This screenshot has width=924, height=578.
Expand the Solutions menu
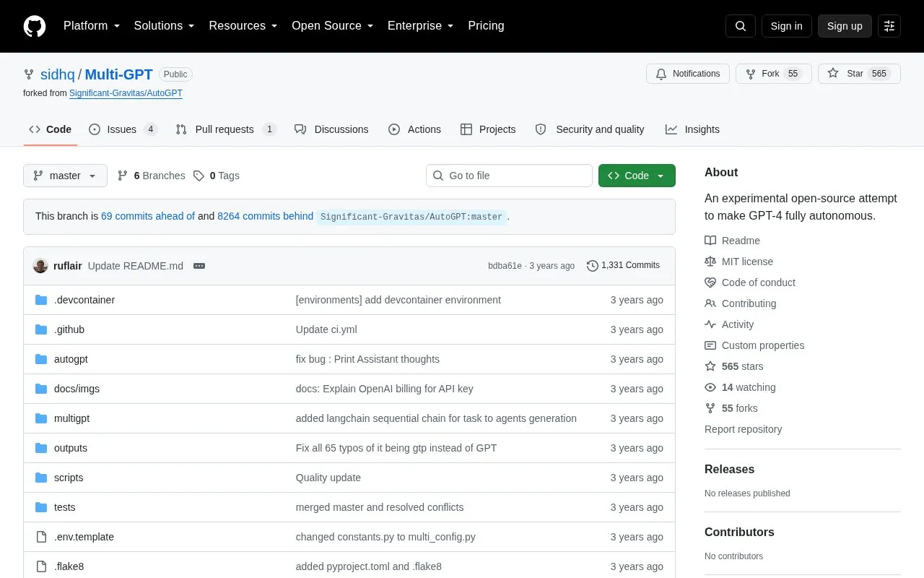165,26
